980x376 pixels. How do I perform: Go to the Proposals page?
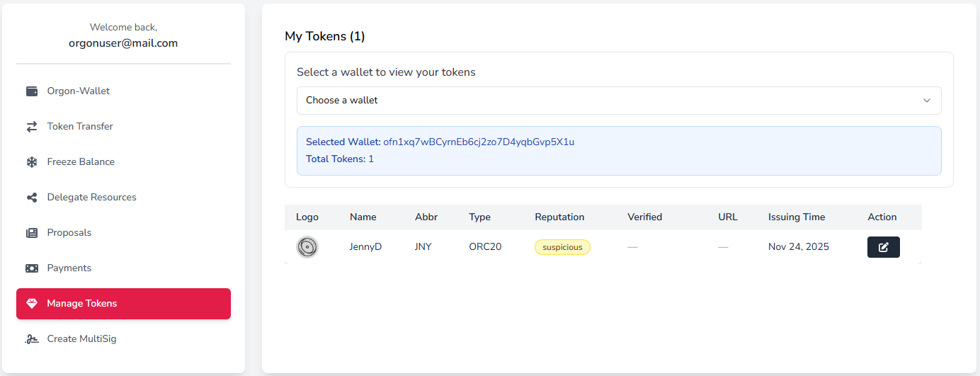pos(69,233)
